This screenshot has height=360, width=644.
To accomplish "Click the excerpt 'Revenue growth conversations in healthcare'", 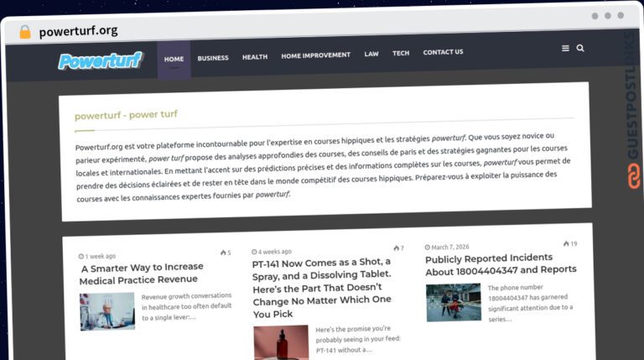I will click(x=186, y=306).
